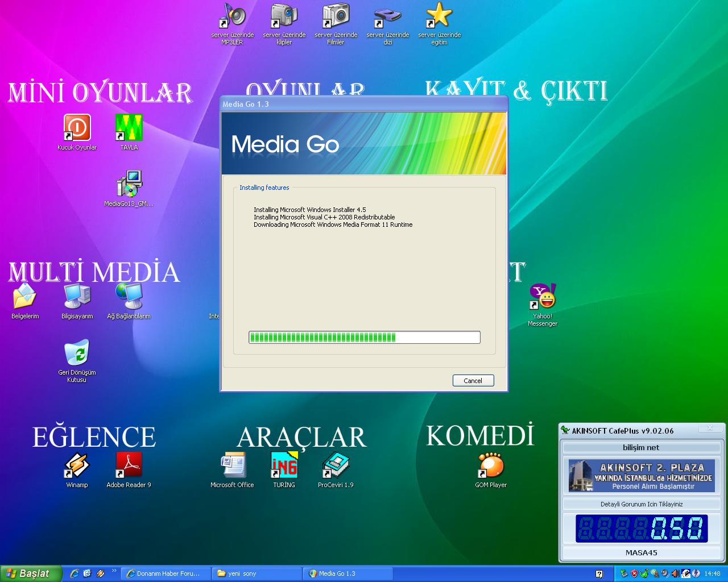This screenshot has width=728, height=582.
Task: Open Microsoft Office shortcut
Action: click(x=232, y=470)
